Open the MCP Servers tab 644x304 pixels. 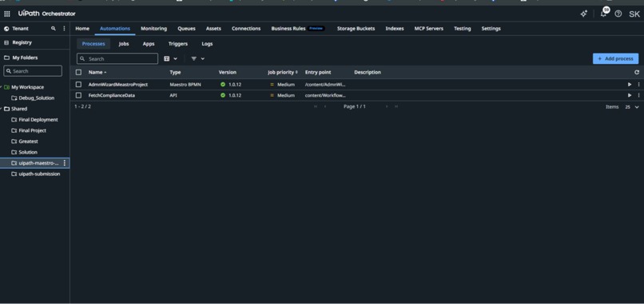(428, 28)
